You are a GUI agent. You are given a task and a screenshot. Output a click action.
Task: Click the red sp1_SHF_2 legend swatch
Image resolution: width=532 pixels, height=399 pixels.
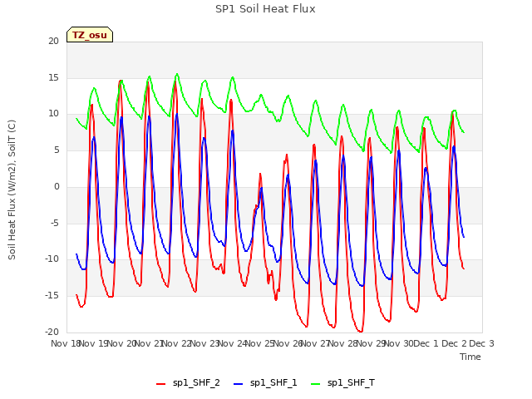tap(160, 383)
